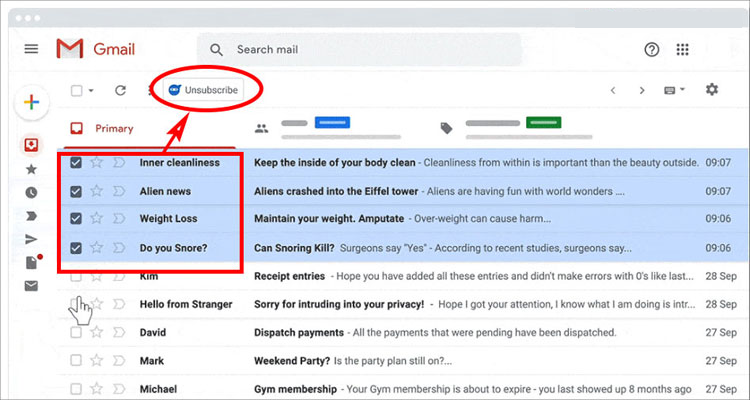
Task: Open Sent mail in the sidebar
Action: pyautogui.click(x=31, y=239)
